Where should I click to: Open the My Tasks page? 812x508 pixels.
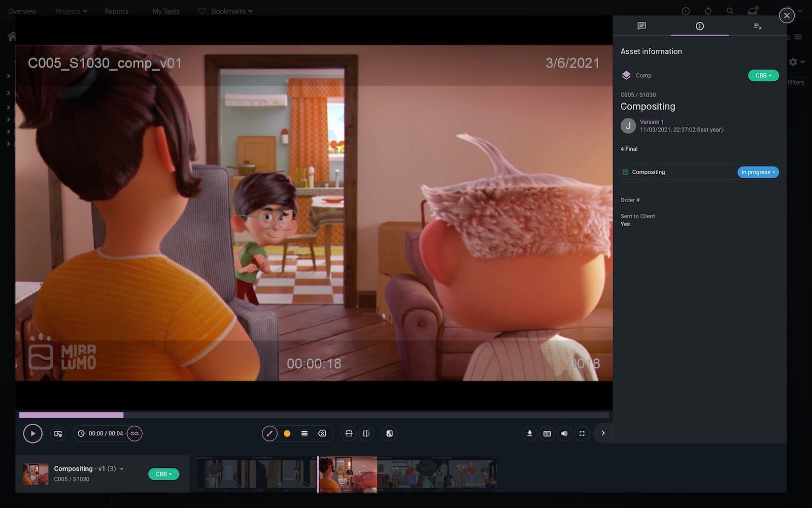(166, 11)
